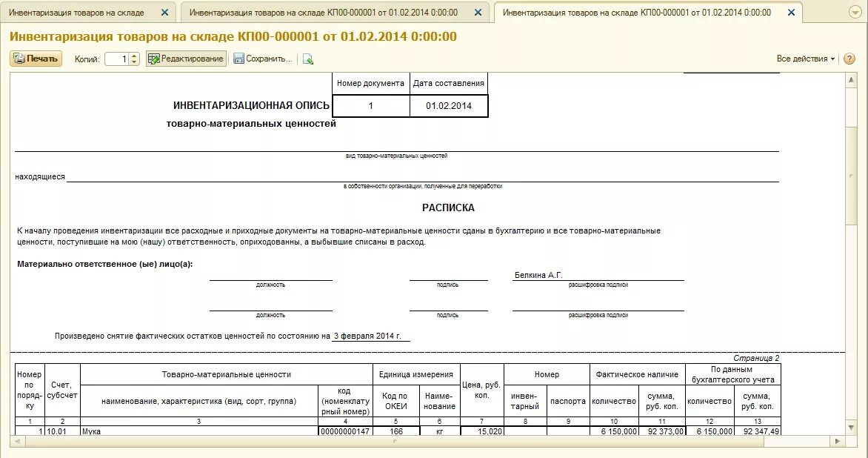Screen dimensions: 868x458
Task: Select code cell '00000000147'
Action: [x=345, y=431]
